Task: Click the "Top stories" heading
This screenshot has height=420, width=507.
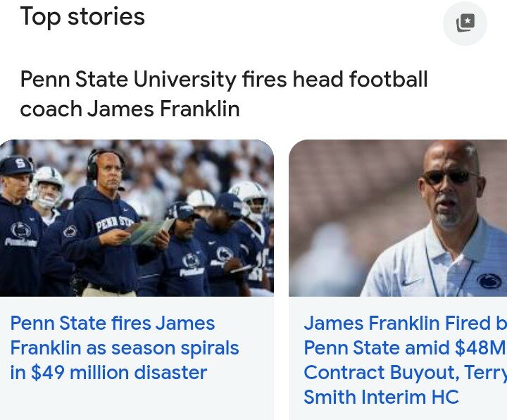Action: [x=82, y=16]
